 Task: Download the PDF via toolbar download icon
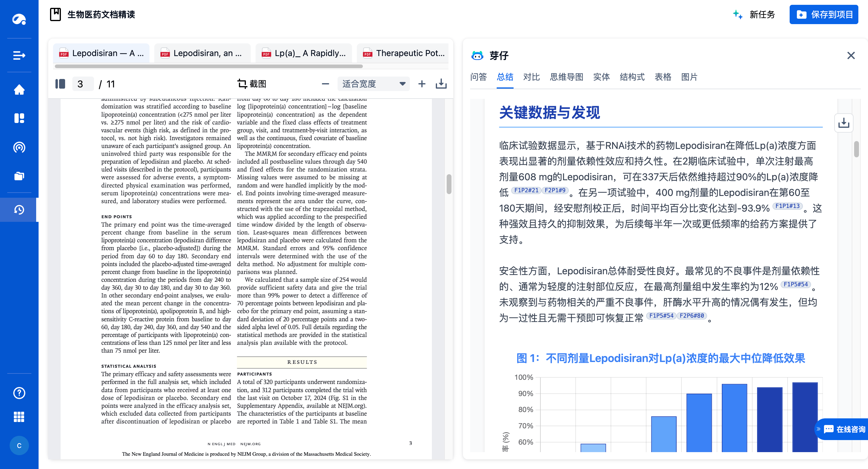[441, 83]
